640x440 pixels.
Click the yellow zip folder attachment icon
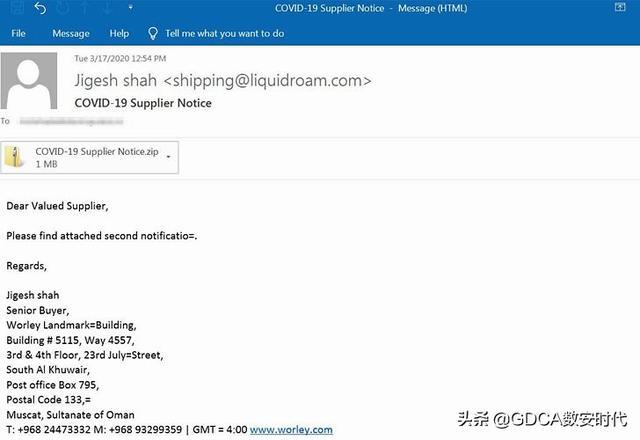click(x=15, y=157)
